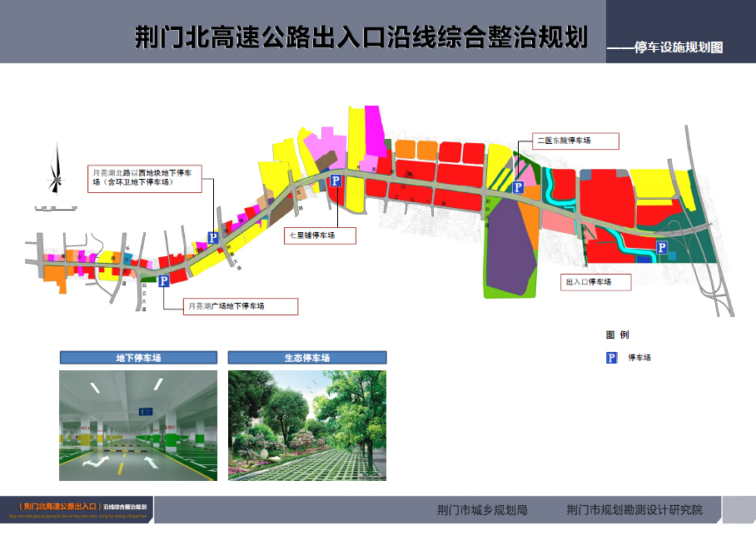
Task: Select the 月亮湖广场地下停车场 parking marker
Action: click(x=164, y=281)
